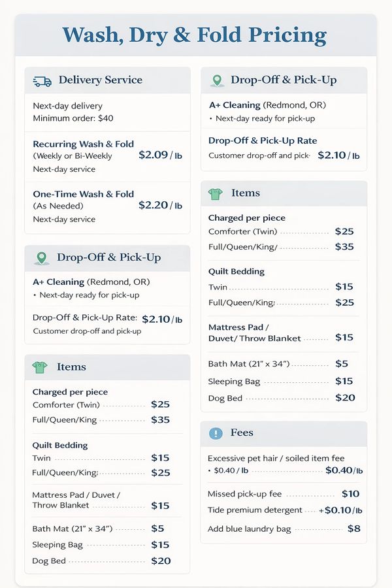
Task: Click the pin icon in the top-right Drop-Off header
Action: 217,80
